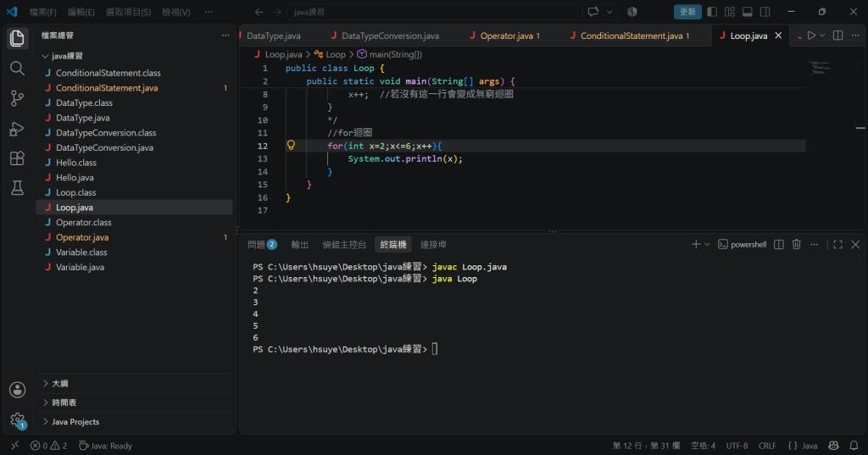Screen dimensions: 868x455
Task: Close the bottom panel
Action: coord(855,244)
